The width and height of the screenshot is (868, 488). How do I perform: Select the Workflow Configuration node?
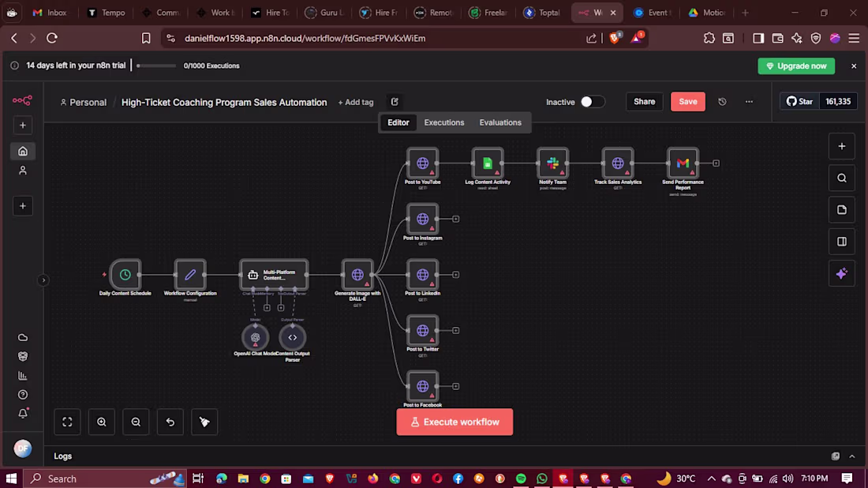tap(190, 275)
